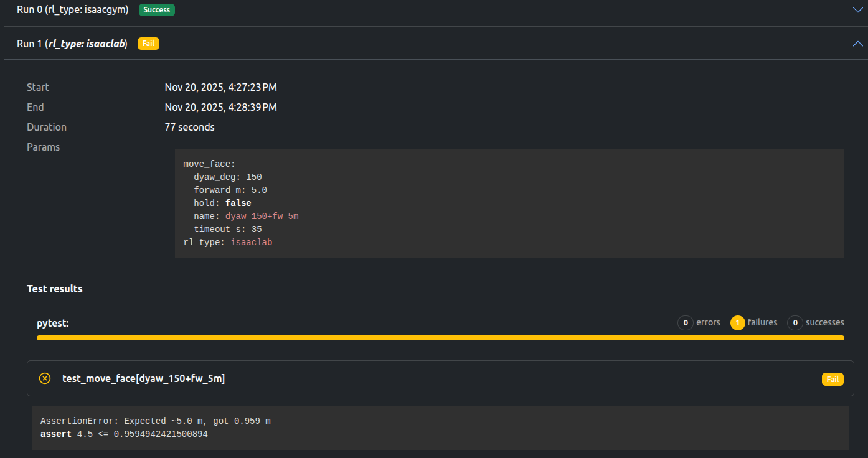The image size is (868, 458).
Task: Click the Fail badge beside Run 1 title
Action: [148, 44]
